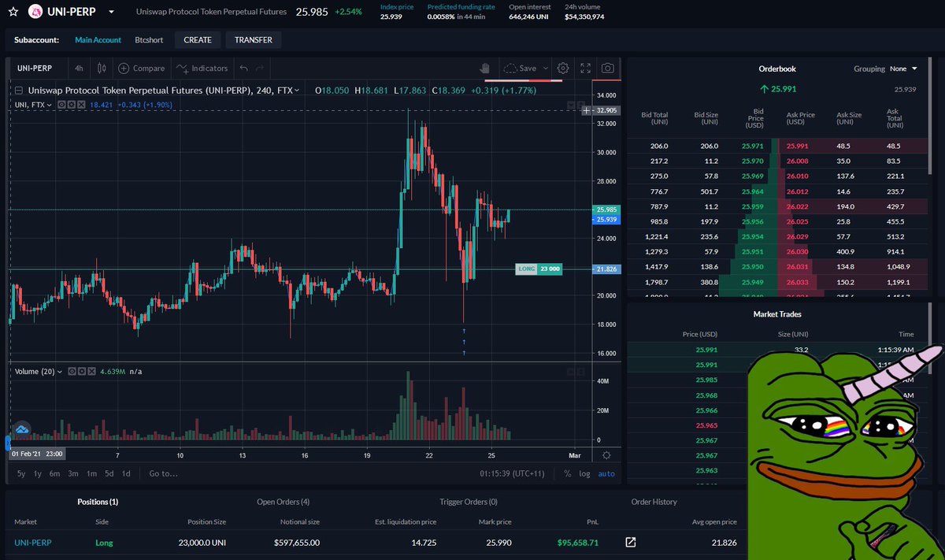
Task: Open chart settings gear
Action: coord(563,69)
